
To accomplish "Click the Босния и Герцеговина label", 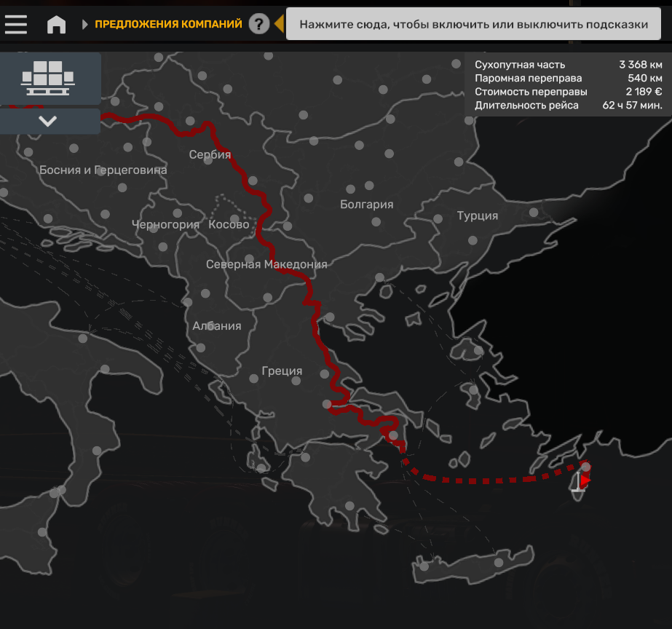I will pos(103,170).
